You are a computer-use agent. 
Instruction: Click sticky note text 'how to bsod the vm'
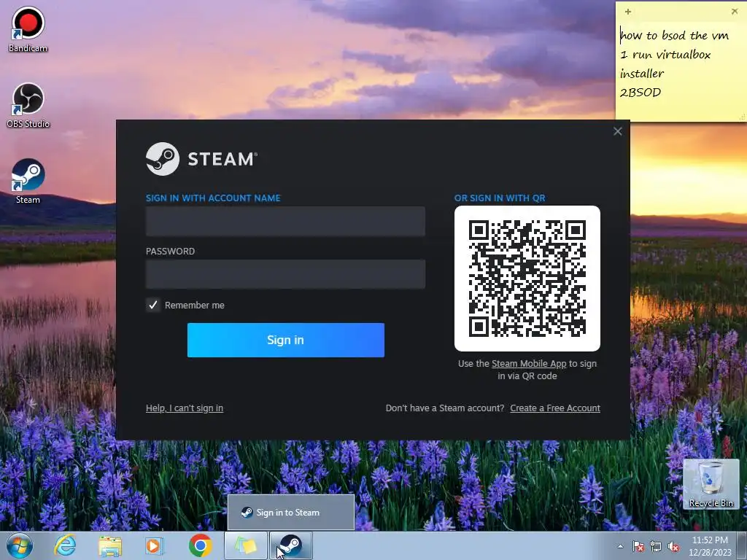point(674,35)
